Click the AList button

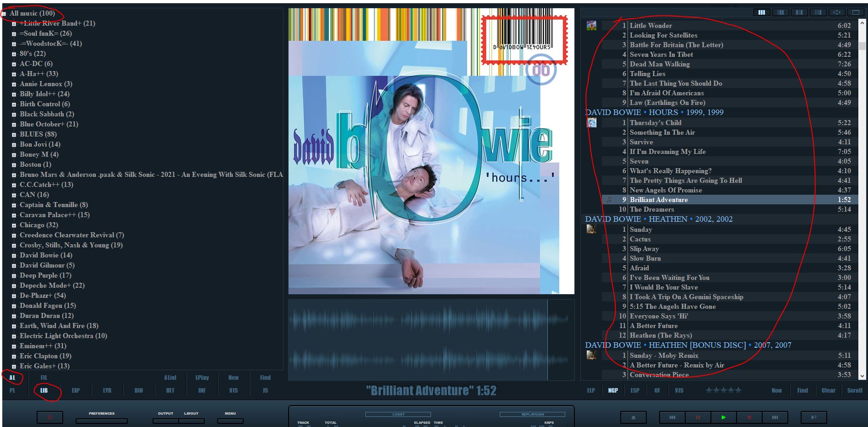tap(170, 378)
